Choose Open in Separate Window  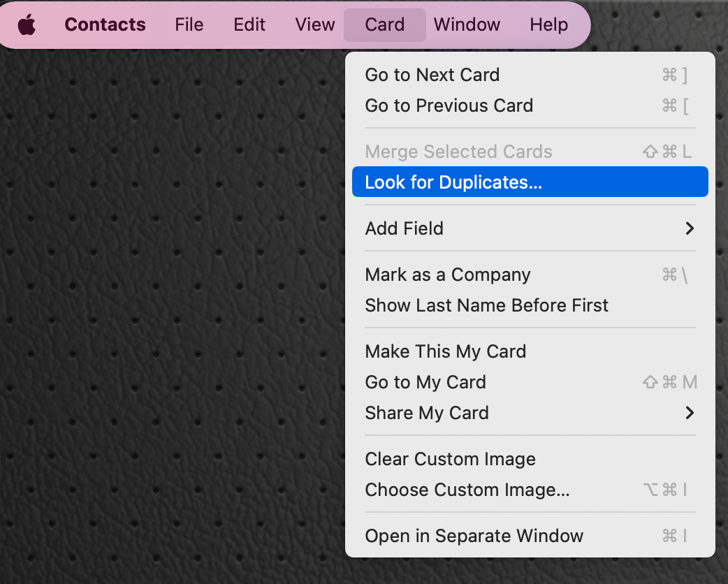[x=474, y=536]
